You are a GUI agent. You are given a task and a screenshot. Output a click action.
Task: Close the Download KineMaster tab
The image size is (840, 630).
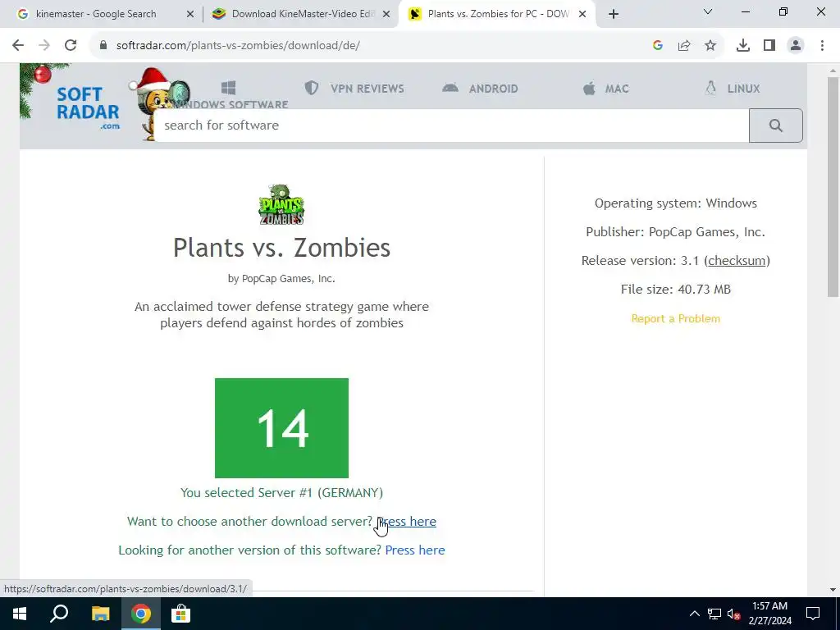(386, 15)
